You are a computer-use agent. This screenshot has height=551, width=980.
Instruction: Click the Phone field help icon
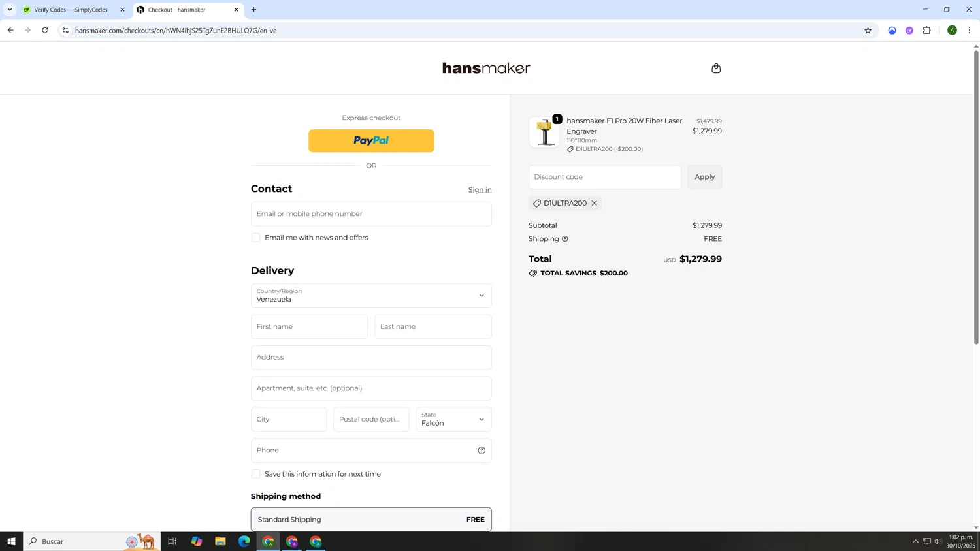pyautogui.click(x=482, y=450)
